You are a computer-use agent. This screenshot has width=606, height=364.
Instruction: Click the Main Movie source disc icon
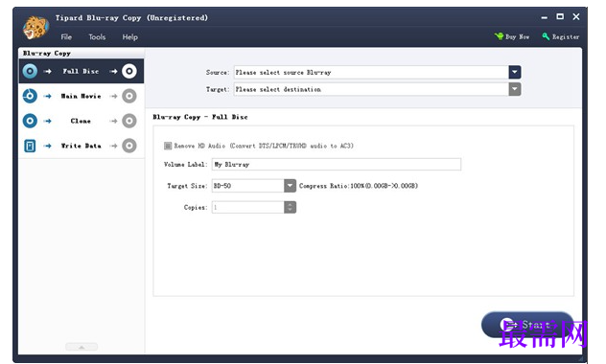[30, 96]
